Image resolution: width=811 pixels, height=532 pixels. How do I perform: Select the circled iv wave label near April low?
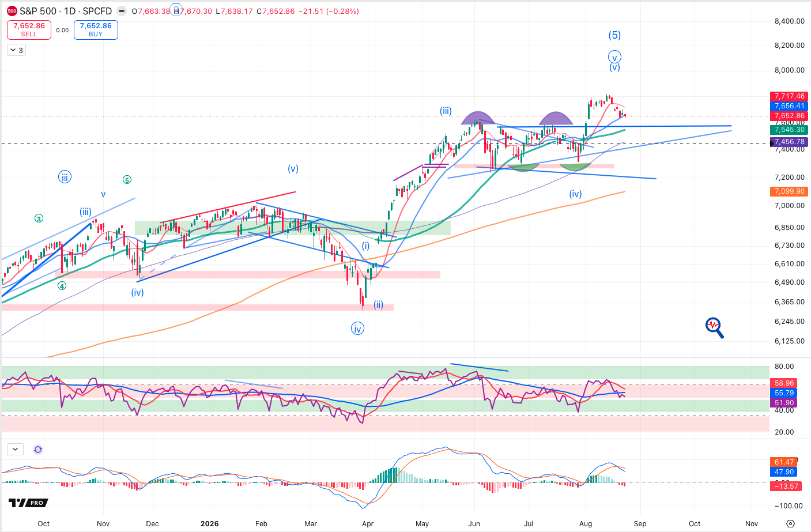[358, 329]
